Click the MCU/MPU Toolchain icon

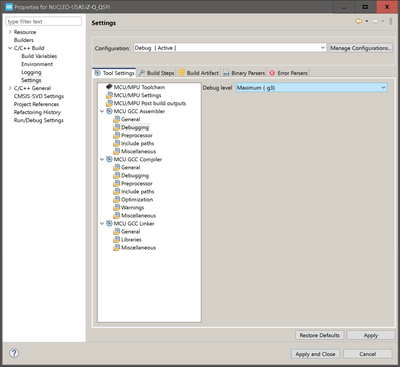click(109, 87)
